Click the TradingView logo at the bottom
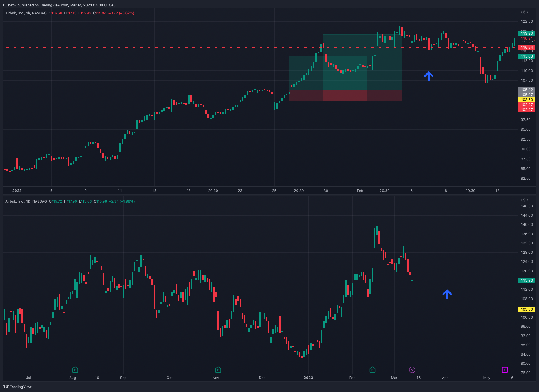 [17, 387]
